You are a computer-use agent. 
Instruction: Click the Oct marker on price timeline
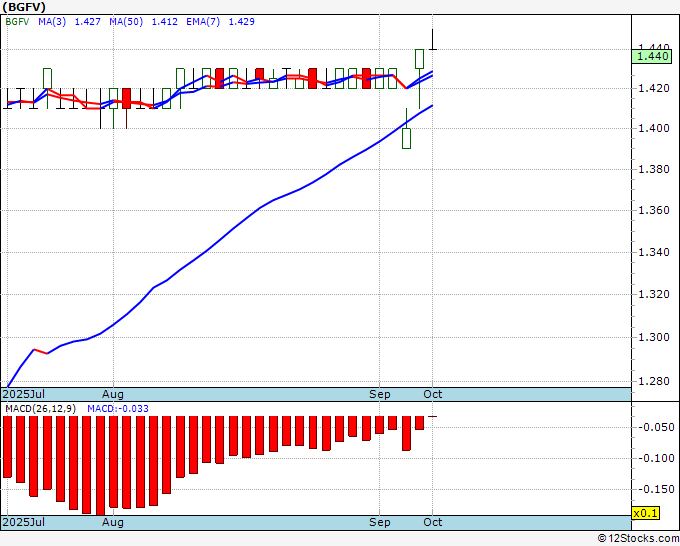tap(432, 394)
